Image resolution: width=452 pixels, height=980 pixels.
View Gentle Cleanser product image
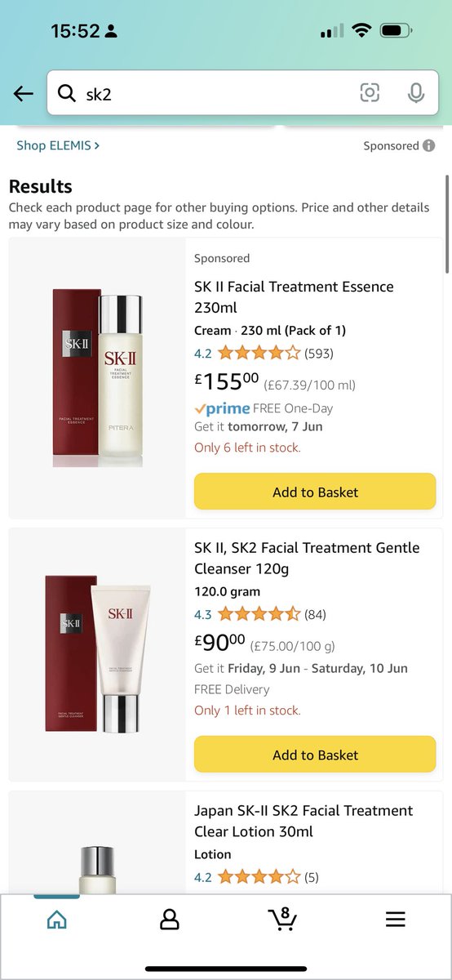tap(97, 653)
